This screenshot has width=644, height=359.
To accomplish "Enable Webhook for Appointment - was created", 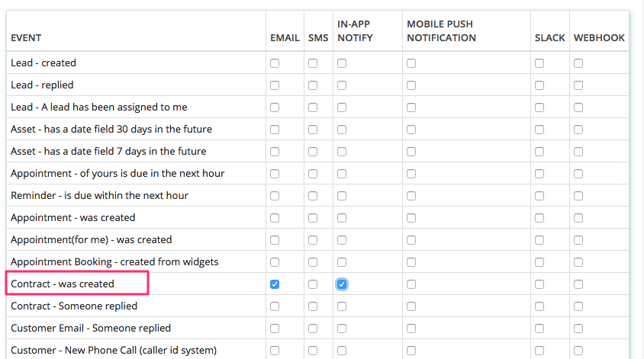I will tap(578, 218).
